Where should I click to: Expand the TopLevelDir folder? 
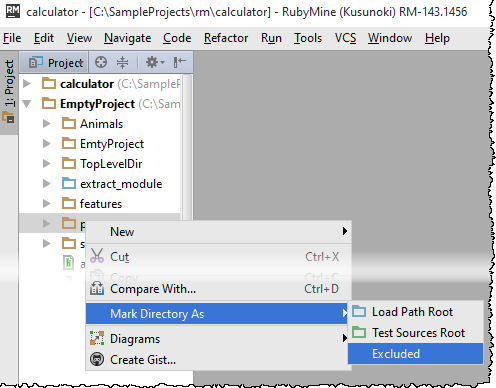[47, 164]
